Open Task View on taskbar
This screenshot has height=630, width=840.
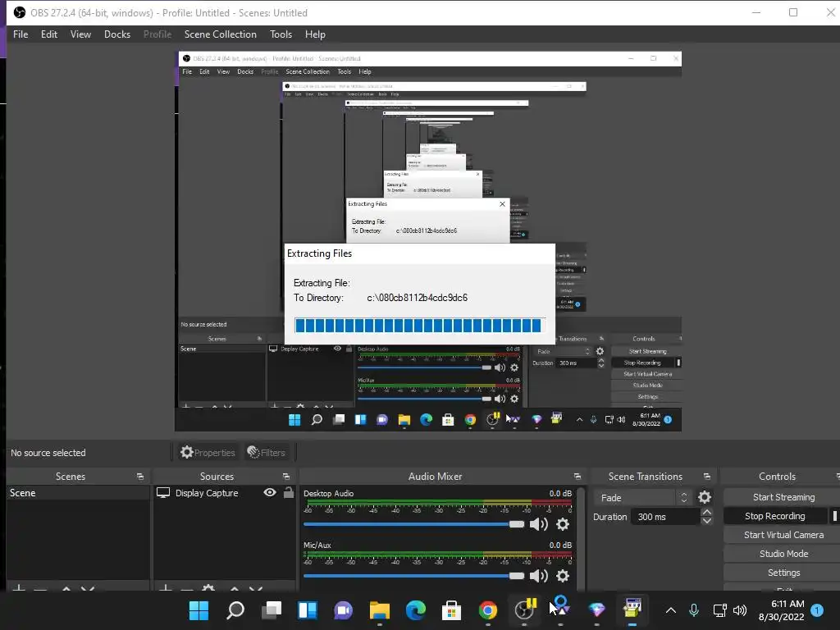click(x=272, y=610)
